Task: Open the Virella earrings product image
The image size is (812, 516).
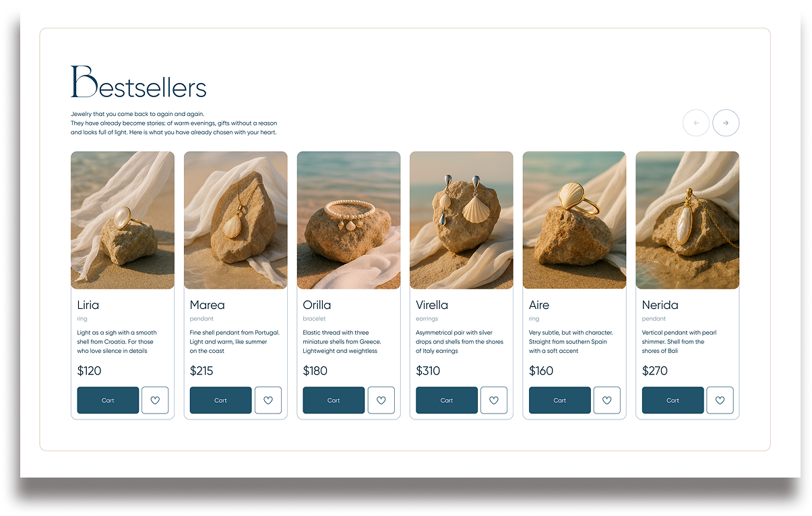Action: [x=462, y=220]
